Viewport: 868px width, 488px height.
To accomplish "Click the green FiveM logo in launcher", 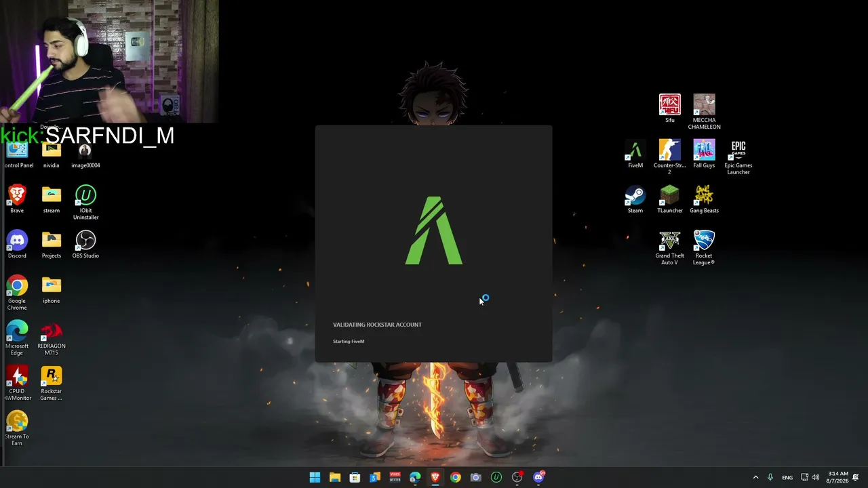I will tap(434, 230).
